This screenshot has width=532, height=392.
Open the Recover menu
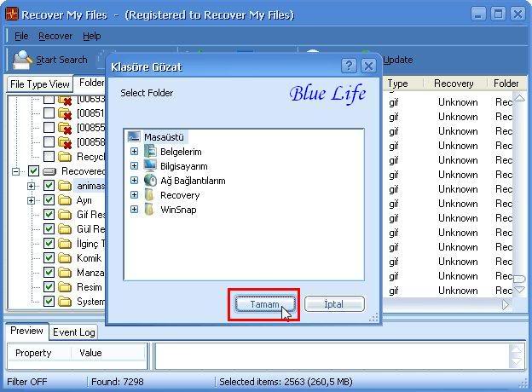point(55,36)
